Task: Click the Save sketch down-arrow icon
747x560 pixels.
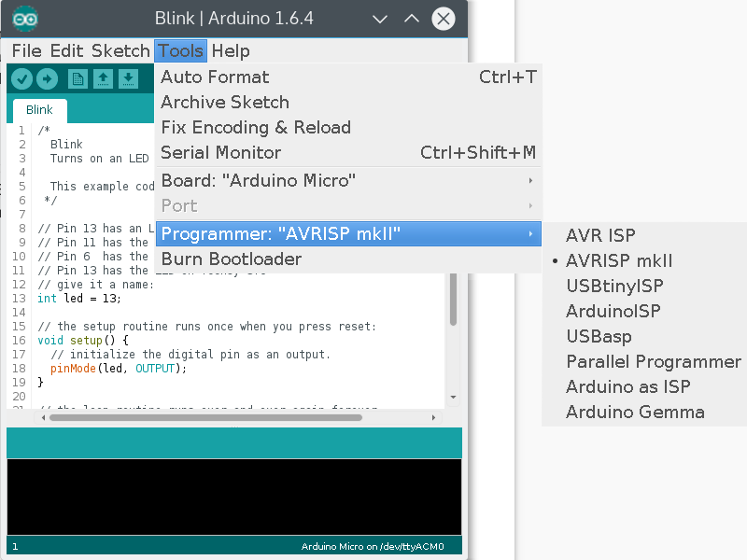Action: point(128,79)
